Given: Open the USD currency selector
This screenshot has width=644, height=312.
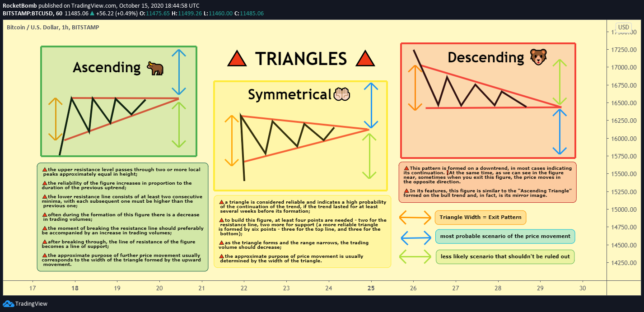Looking at the screenshot, I should point(624,27).
